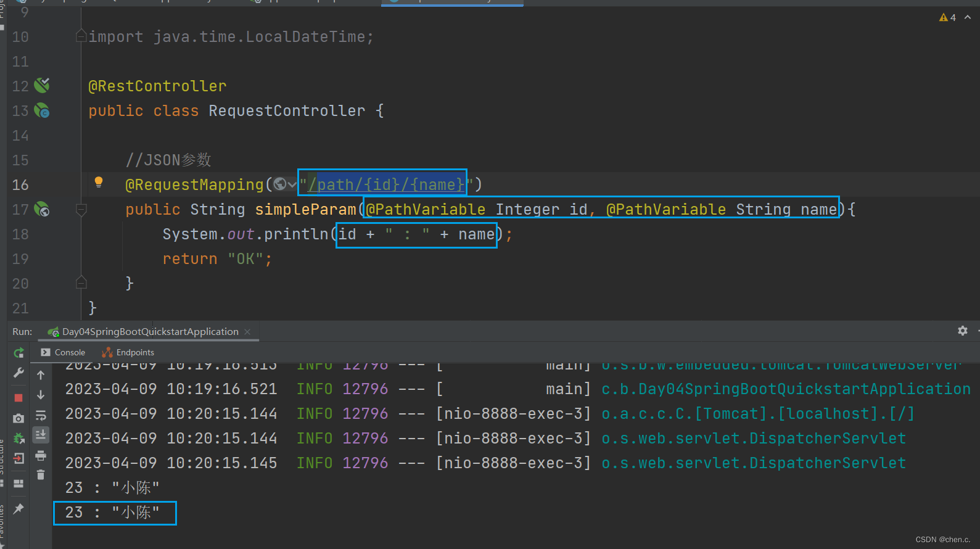The height and width of the screenshot is (549, 980).
Task: Click the Spring class gutter icon on line 13
Action: tap(42, 110)
